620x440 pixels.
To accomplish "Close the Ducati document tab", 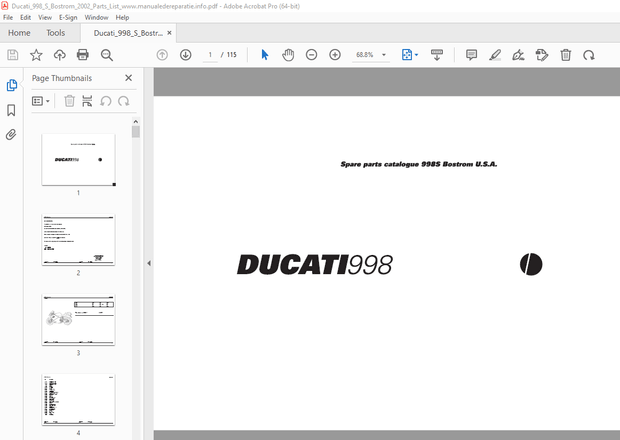I will [169, 33].
